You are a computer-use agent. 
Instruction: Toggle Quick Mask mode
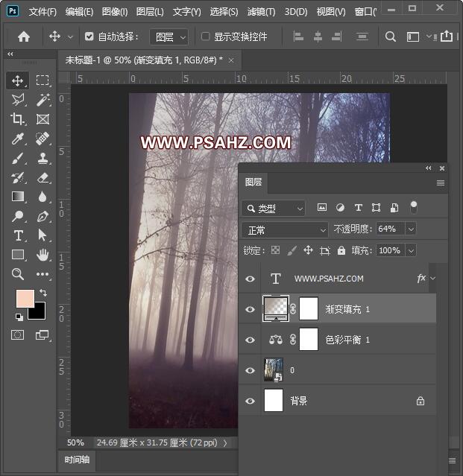coord(17,335)
